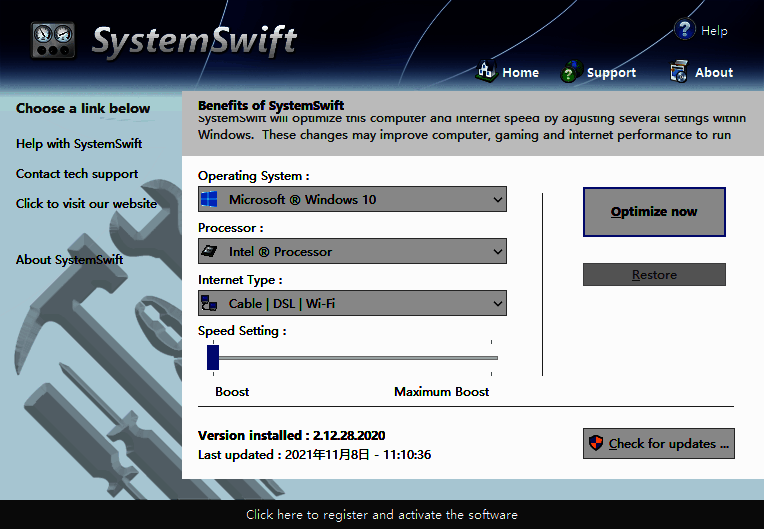The height and width of the screenshot is (529, 764).
Task: Click the Internet Type label
Action: tap(240, 280)
